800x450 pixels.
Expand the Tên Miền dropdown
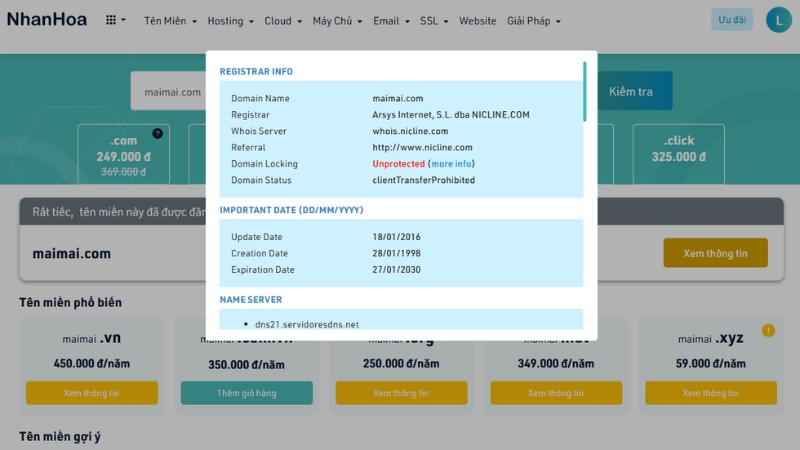pos(170,21)
